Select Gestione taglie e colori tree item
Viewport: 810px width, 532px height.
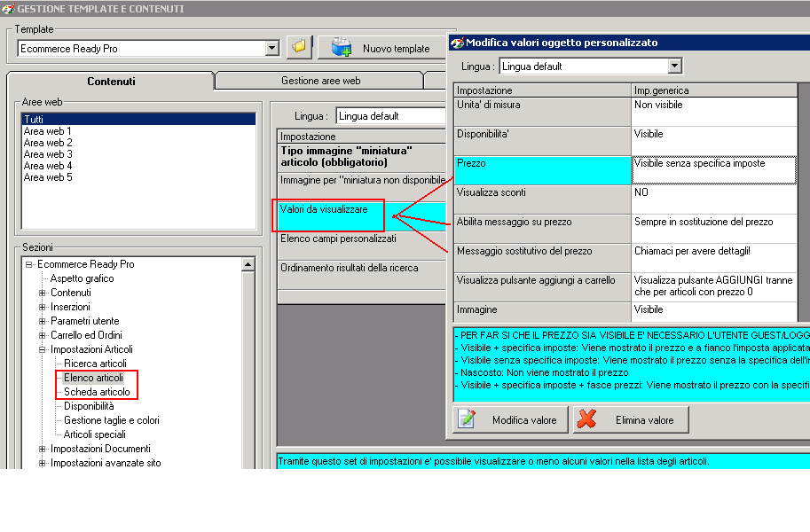111,420
